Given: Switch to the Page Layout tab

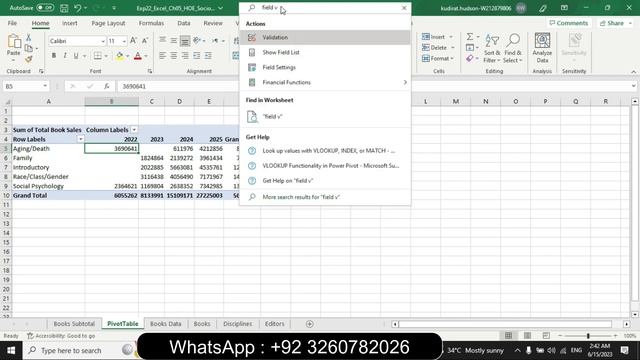Looking at the screenshot, I should click(x=108, y=23).
